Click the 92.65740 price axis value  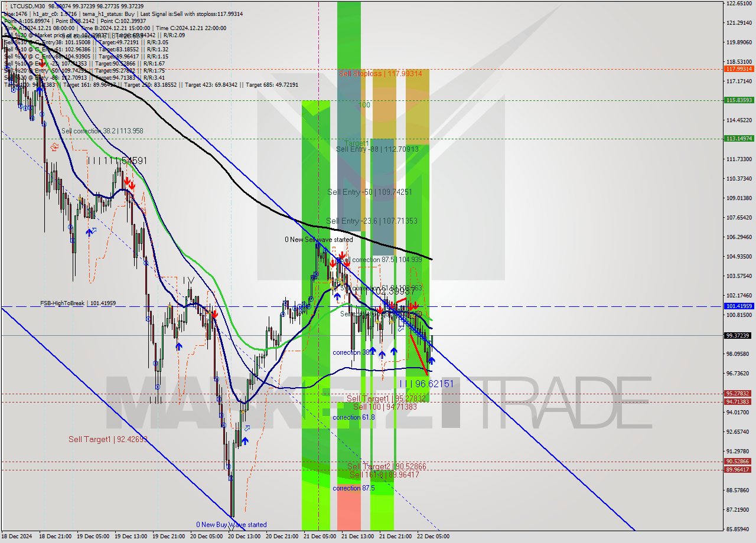point(738,432)
